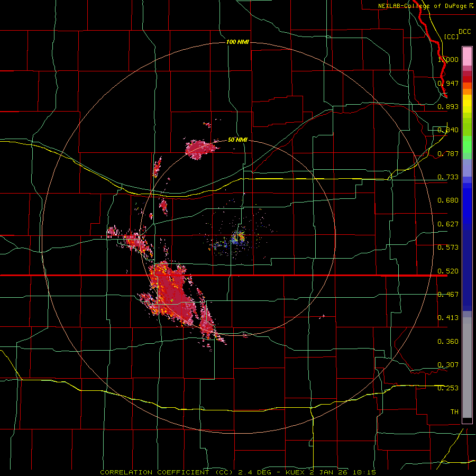Image resolution: width=476 pixels, height=476 pixels.
Task: Select the 50 NMI range ring label
Action: [x=237, y=140]
